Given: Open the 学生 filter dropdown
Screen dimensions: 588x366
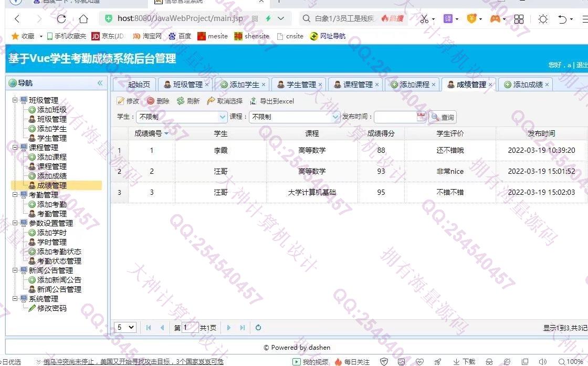Looking at the screenshot, I should [x=223, y=117].
